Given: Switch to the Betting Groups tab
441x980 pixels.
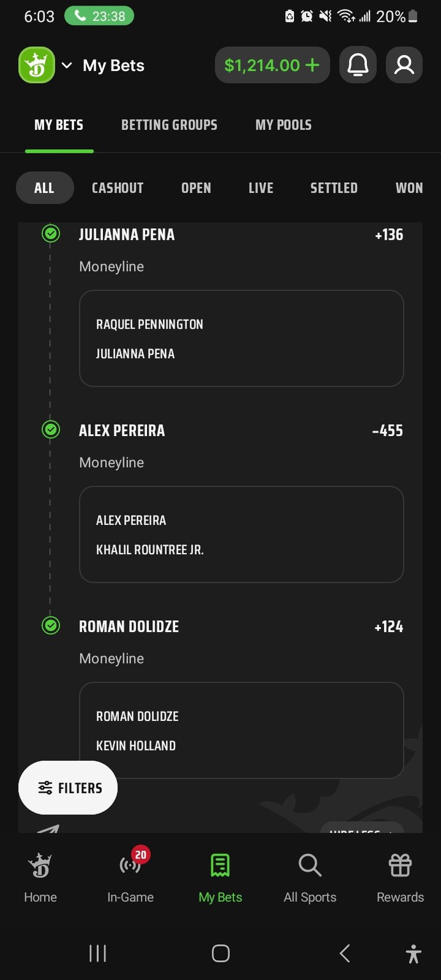Looking at the screenshot, I should (169, 125).
